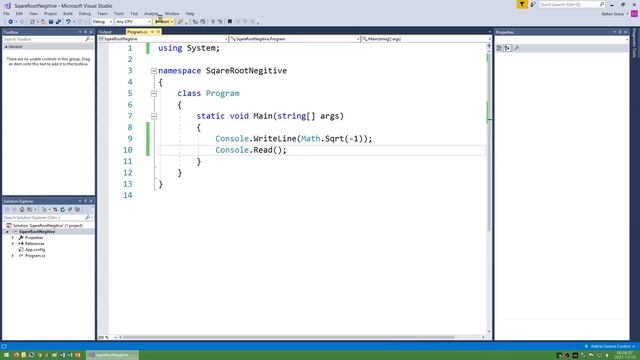Click the Collapse All icon in Solution Explorer
The image size is (640, 360).
(70, 209)
